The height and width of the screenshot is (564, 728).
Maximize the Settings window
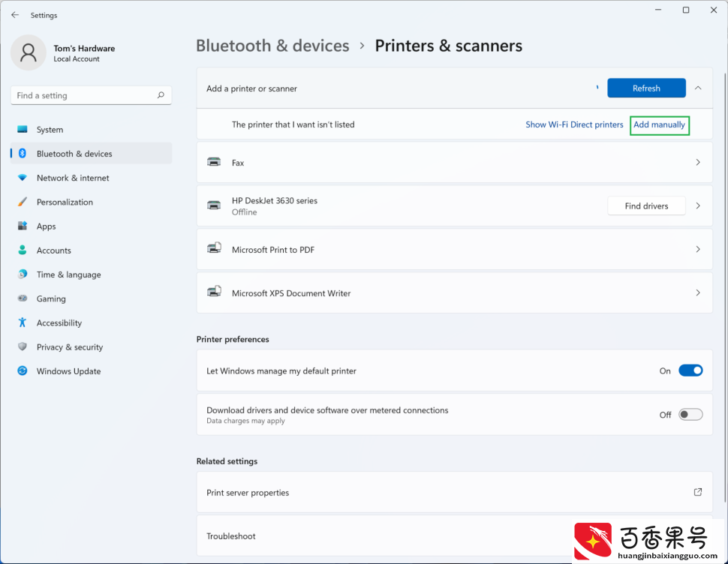click(686, 10)
